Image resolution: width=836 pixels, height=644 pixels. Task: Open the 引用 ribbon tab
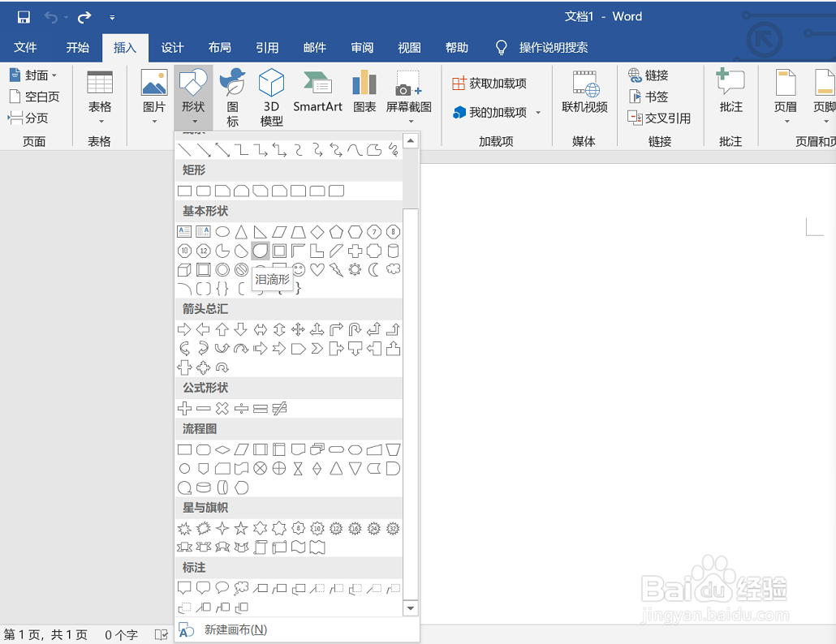[267, 47]
